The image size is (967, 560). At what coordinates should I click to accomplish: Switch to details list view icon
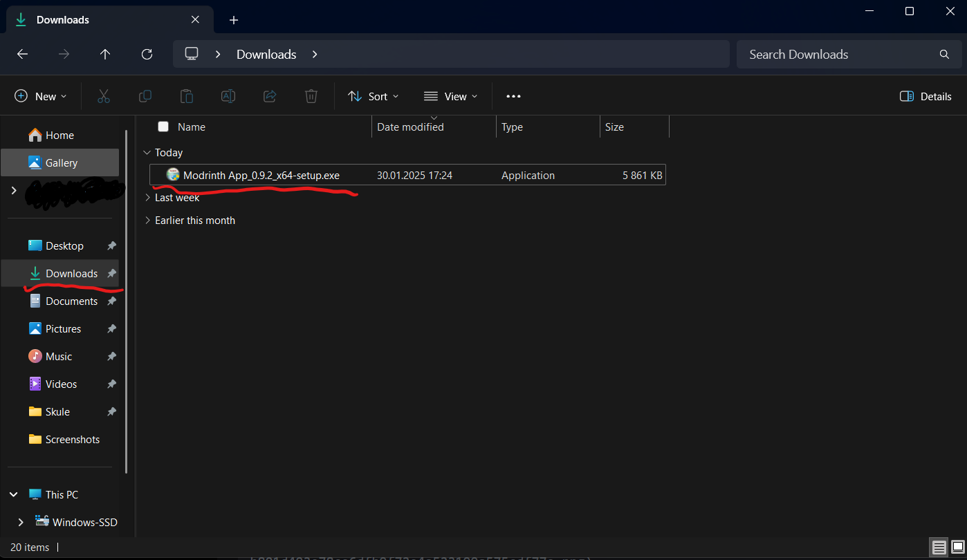click(939, 548)
